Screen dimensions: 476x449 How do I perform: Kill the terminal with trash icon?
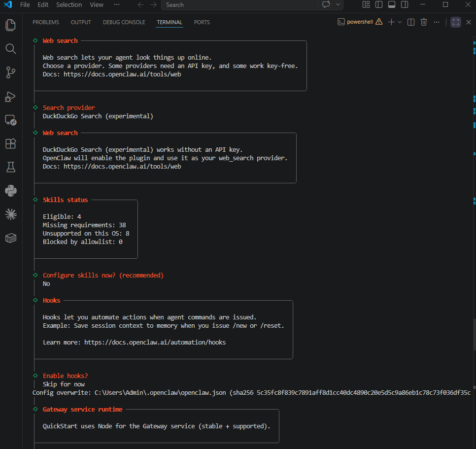point(424,22)
